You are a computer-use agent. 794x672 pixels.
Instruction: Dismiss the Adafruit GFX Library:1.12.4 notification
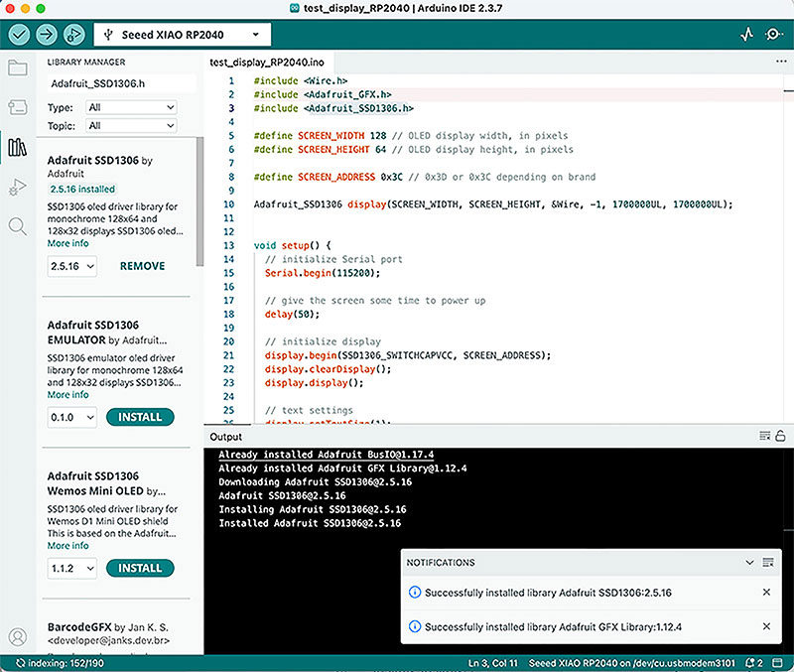tap(766, 626)
